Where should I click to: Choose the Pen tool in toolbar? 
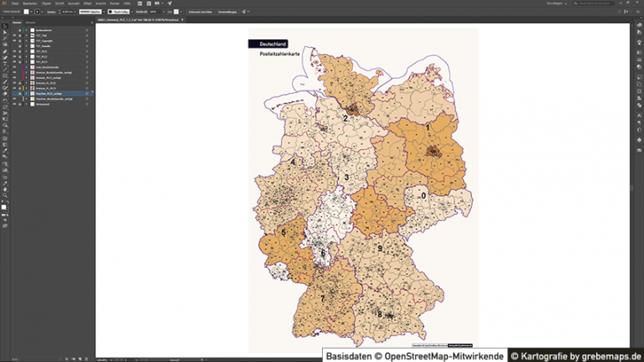(x=5, y=51)
